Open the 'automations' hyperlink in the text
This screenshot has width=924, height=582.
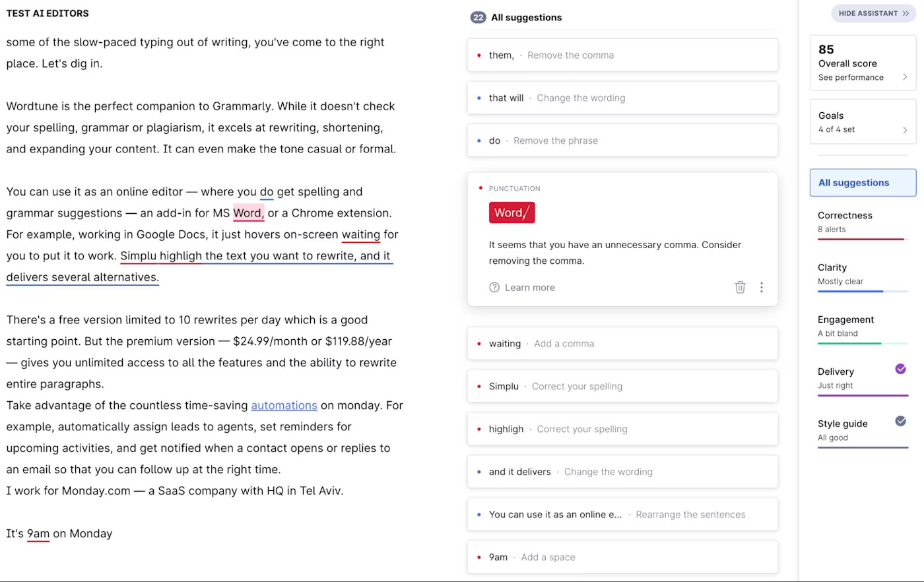pyautogui.click(x=284, y=405)
